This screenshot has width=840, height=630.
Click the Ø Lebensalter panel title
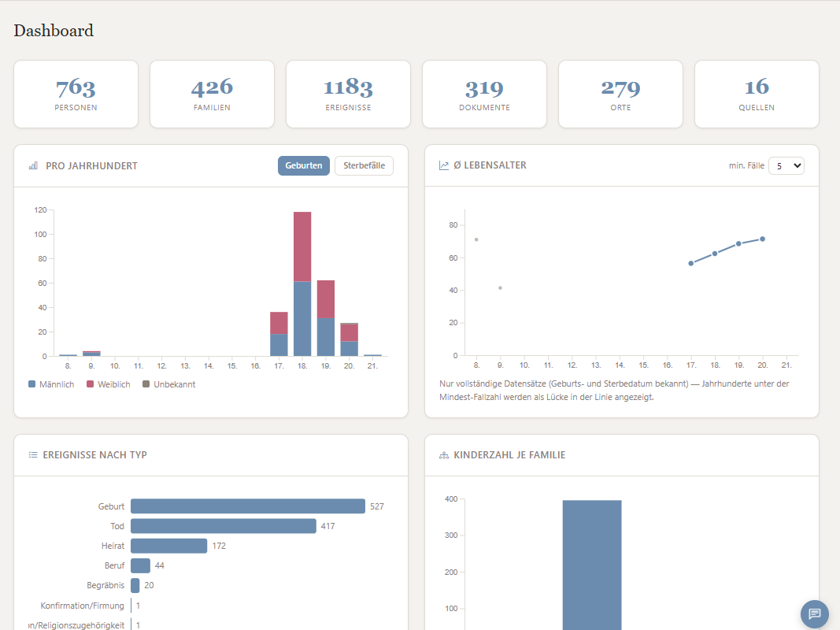[490, 165]
